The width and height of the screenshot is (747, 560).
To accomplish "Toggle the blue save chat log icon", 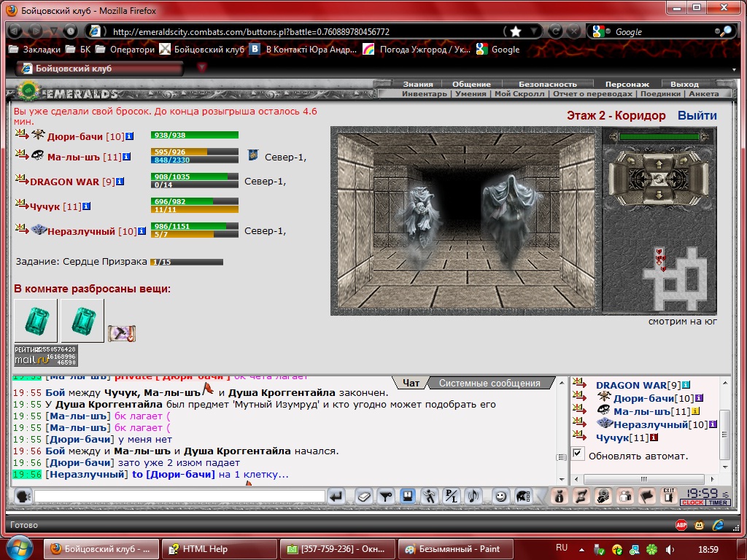I will 407,497.
